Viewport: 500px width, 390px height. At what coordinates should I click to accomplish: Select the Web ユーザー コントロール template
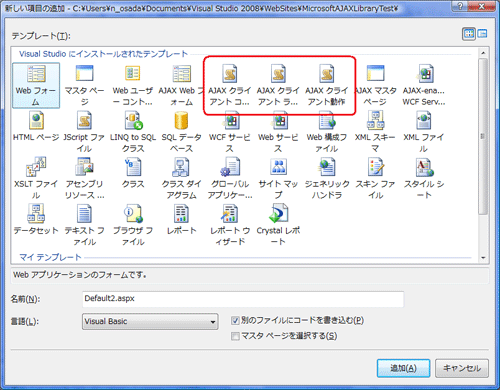coord(133,85)
